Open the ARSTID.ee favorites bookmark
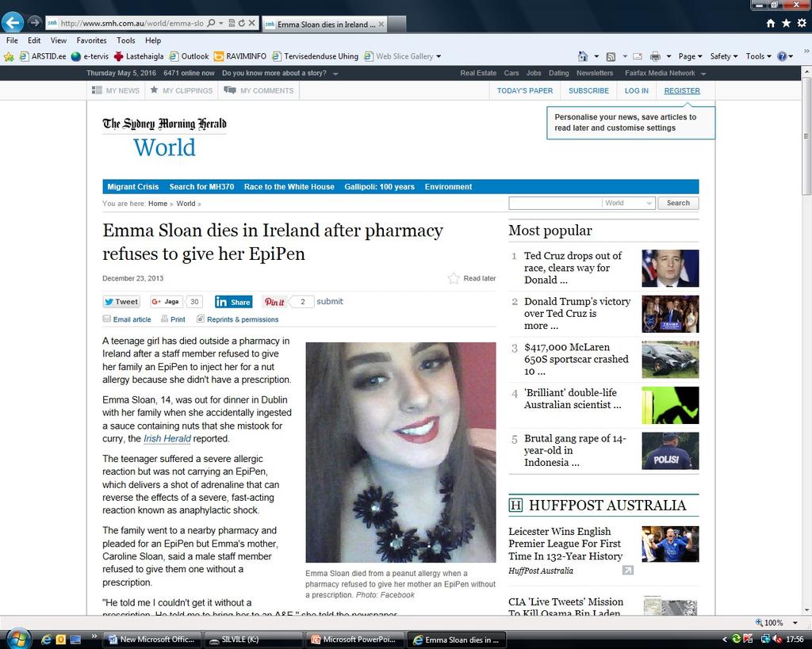The image size is (812, 649). click(43, 56)
